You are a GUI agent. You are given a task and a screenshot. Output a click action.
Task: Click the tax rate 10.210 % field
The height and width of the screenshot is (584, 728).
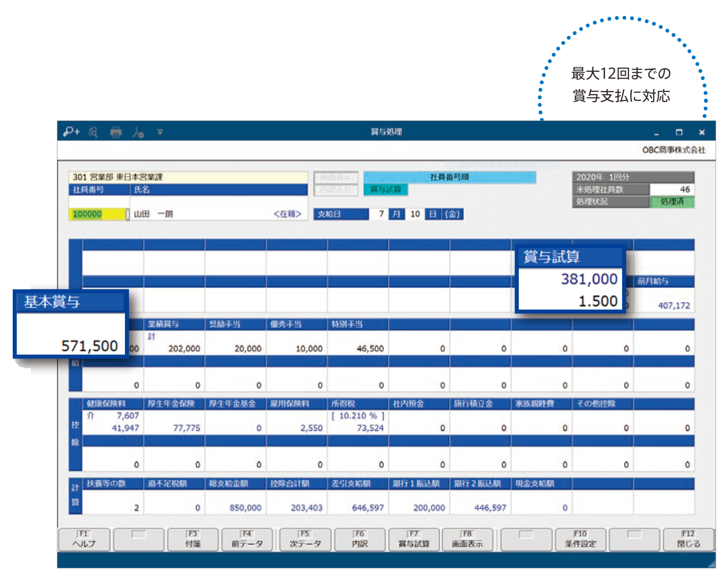[358, 416]
